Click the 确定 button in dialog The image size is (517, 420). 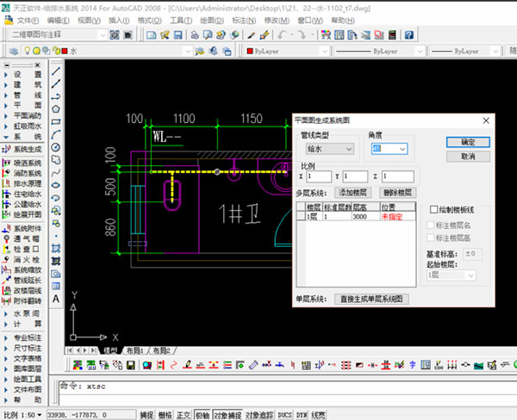pyautogui.click(x=468, y=142)
